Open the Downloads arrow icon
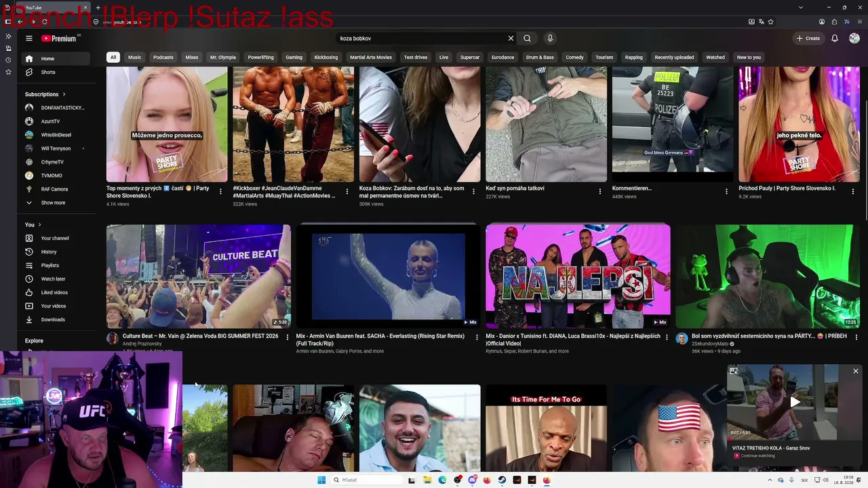Image resolution: width=868 pixels, height=488 pixels. [x=29, y=319]
